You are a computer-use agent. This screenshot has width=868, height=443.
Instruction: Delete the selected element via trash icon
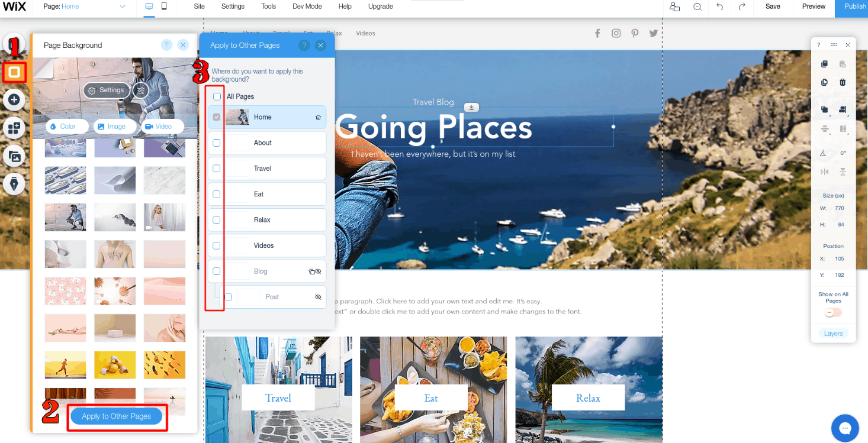843,82
